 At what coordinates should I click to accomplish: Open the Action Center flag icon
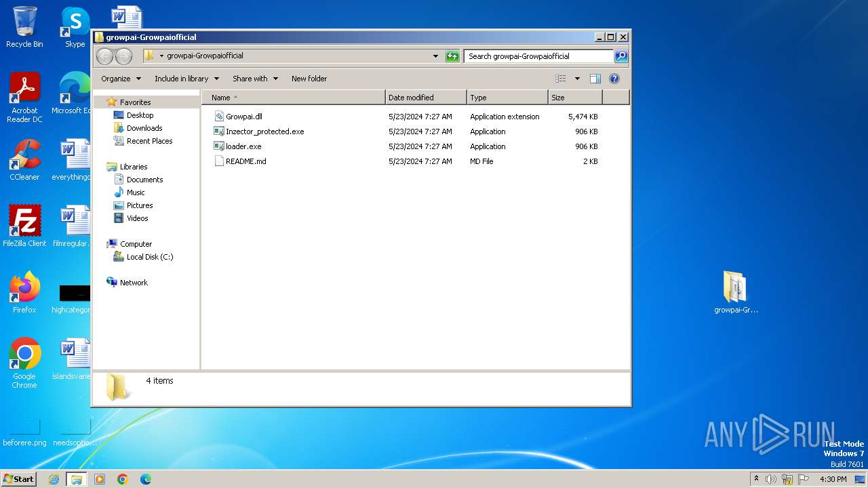tap(804, 479)
